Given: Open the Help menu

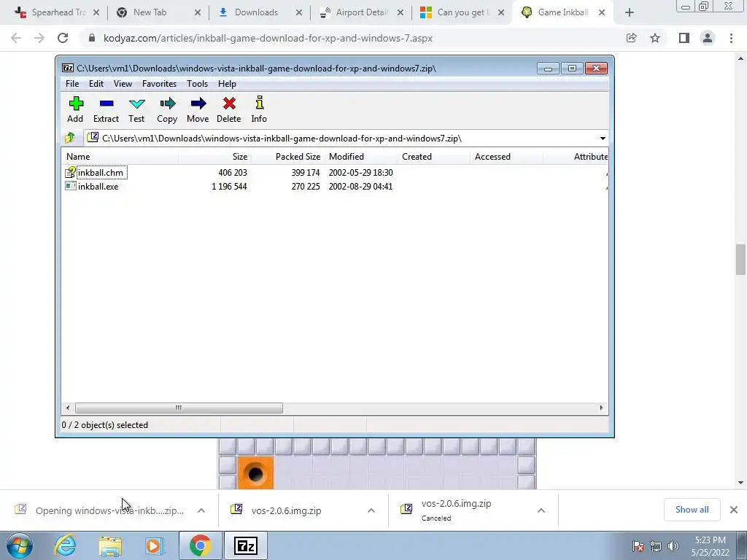Looking at the screenshot, I should [x=228, y=84].
